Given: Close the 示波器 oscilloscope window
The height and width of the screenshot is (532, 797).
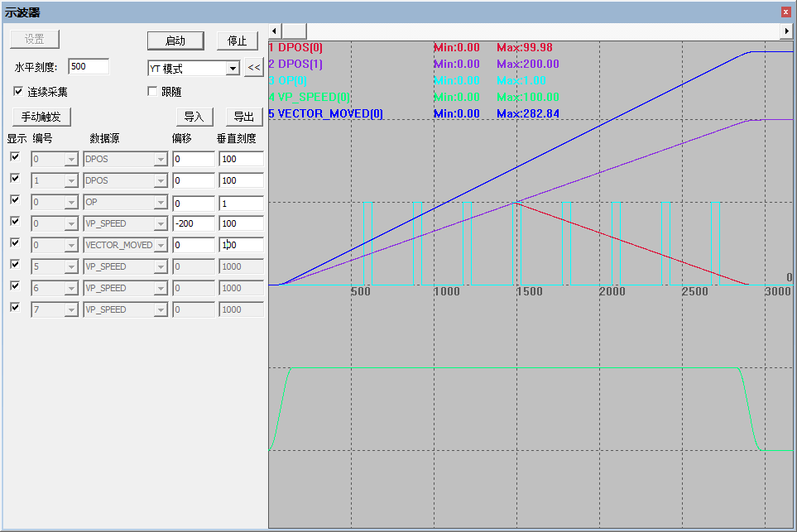Looking at the screenshot, I should pyautogui.click(x=785, y=12).
